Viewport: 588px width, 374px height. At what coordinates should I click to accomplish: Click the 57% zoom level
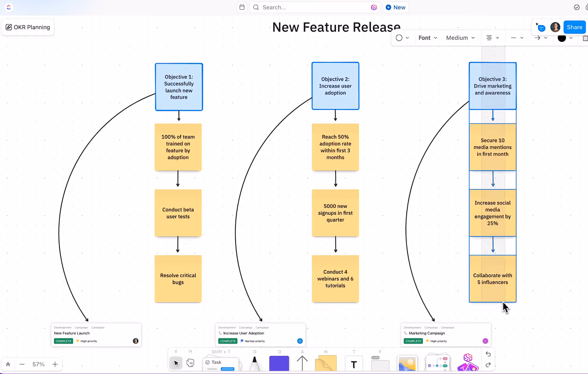pos(38,364)
